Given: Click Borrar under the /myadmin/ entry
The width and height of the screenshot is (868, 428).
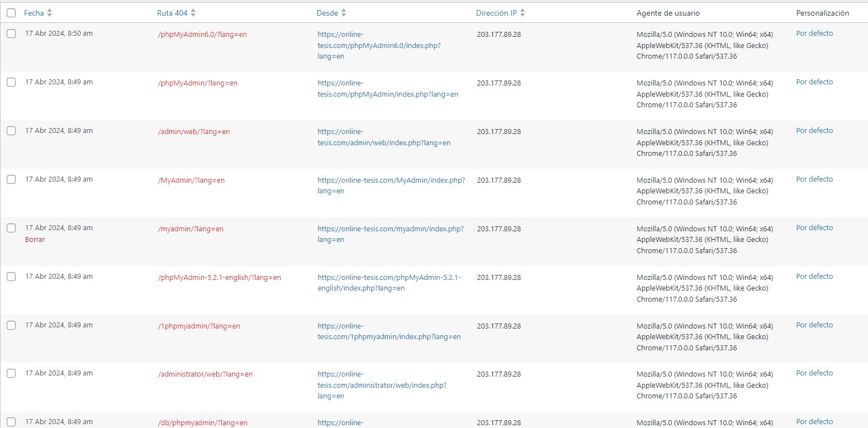Looking at the screenshot, I should (35, 240).
